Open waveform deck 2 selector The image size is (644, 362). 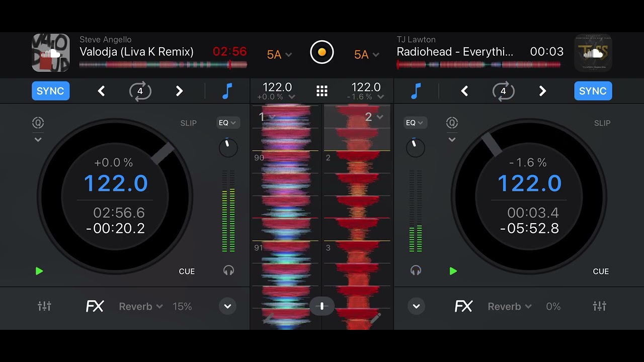click(x=374, y=117)
